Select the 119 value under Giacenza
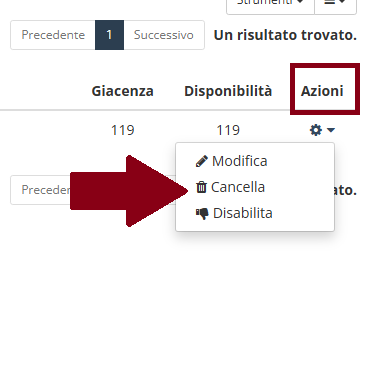The width and height of the screenshot is (369, 371). pyautogui.click(x=122, y=130)
